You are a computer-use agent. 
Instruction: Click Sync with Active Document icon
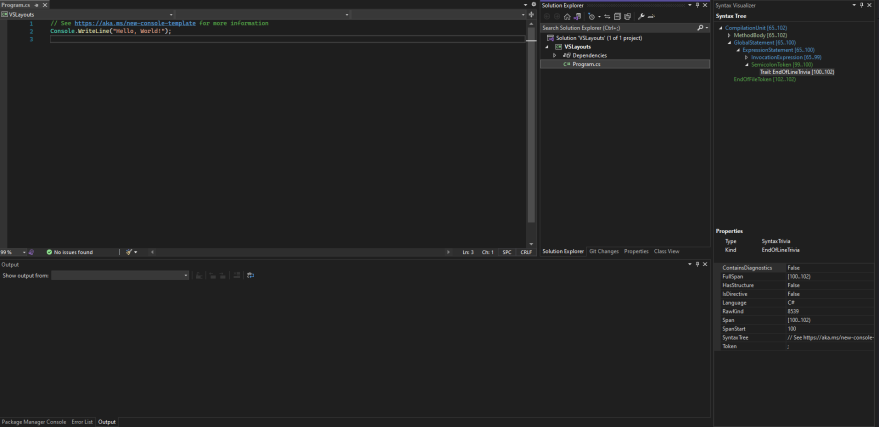click(x=607, y=17)
